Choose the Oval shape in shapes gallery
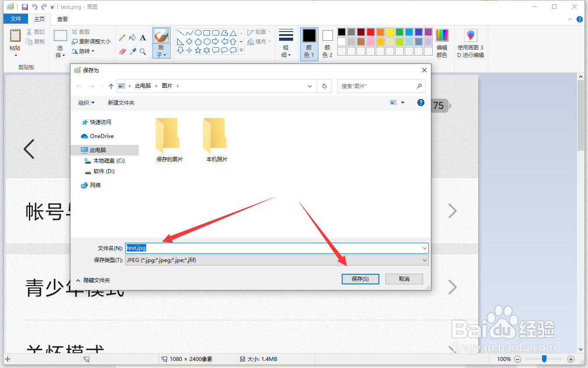The height and width of the screenshot is (368, 588). [x=198, y=33]
